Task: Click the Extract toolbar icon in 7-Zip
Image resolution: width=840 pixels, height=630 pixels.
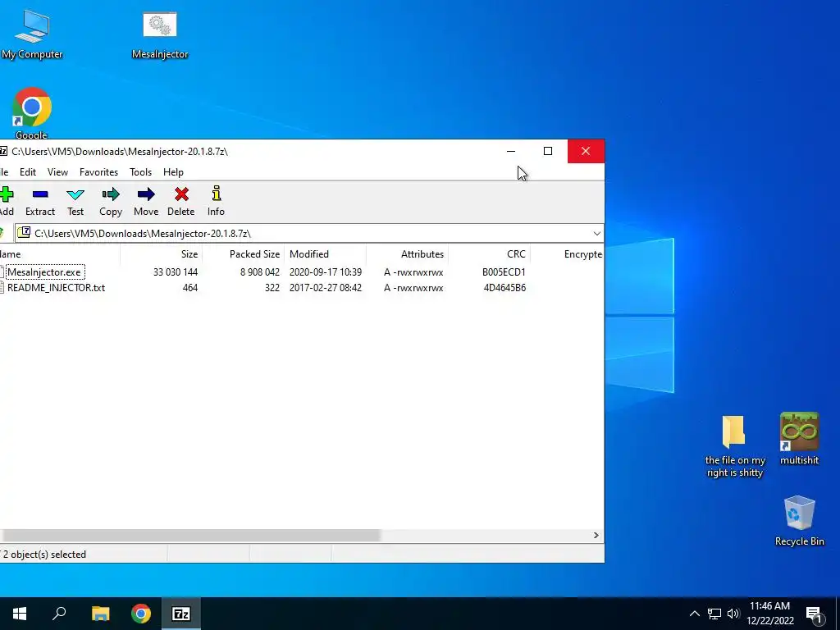Action: (x=40, y=194)
